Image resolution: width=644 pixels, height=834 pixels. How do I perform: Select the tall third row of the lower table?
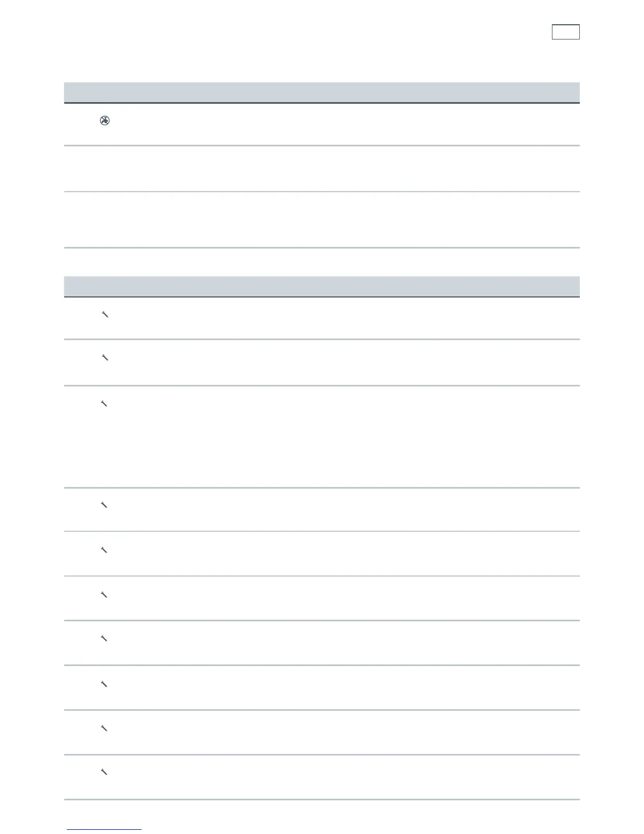322,437
